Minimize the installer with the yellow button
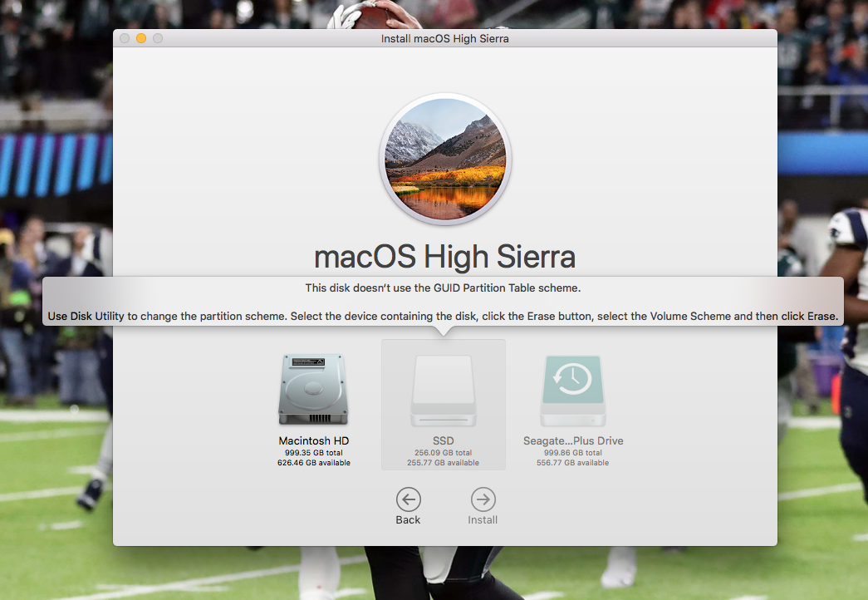 point(141,38)
